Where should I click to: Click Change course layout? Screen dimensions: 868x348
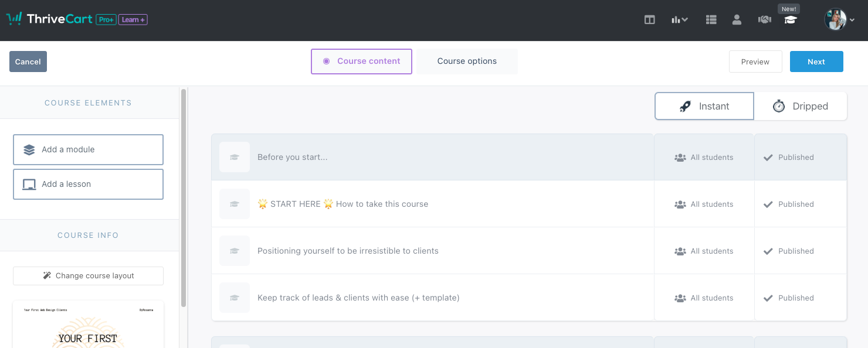[88, 276]
